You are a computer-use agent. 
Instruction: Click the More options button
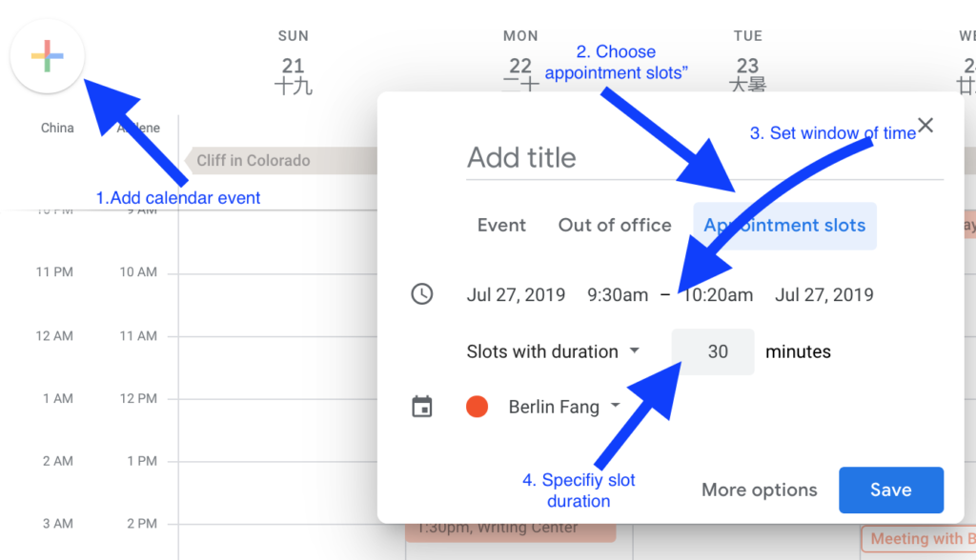tap(760, 490)
